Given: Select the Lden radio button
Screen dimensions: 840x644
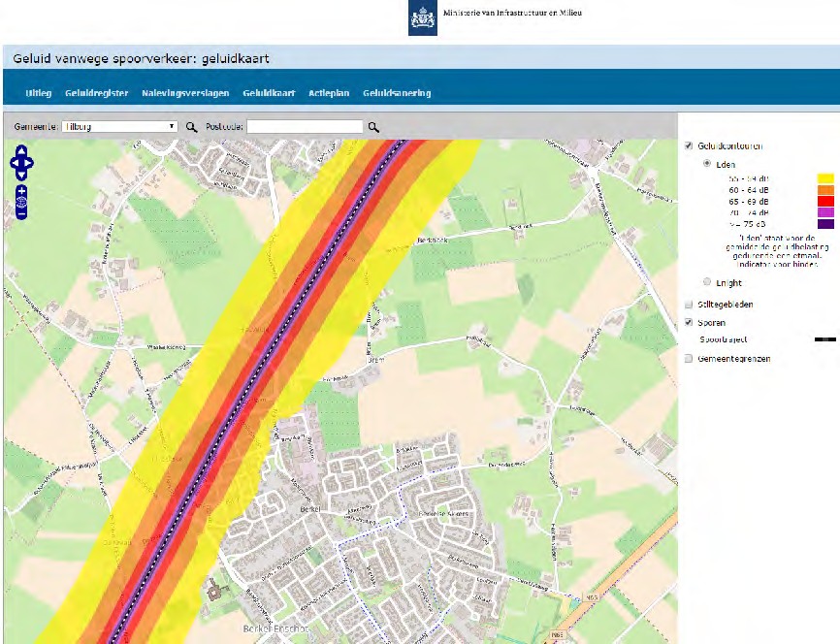Looking at the screenshot, I should [x=706, y=164].
